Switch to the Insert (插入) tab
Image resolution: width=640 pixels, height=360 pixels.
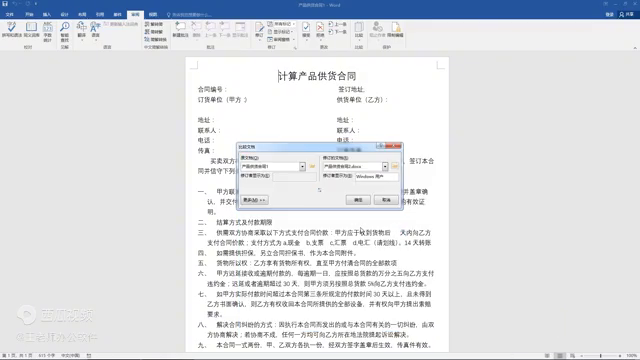pyautogui.click(x=47, y=14)
